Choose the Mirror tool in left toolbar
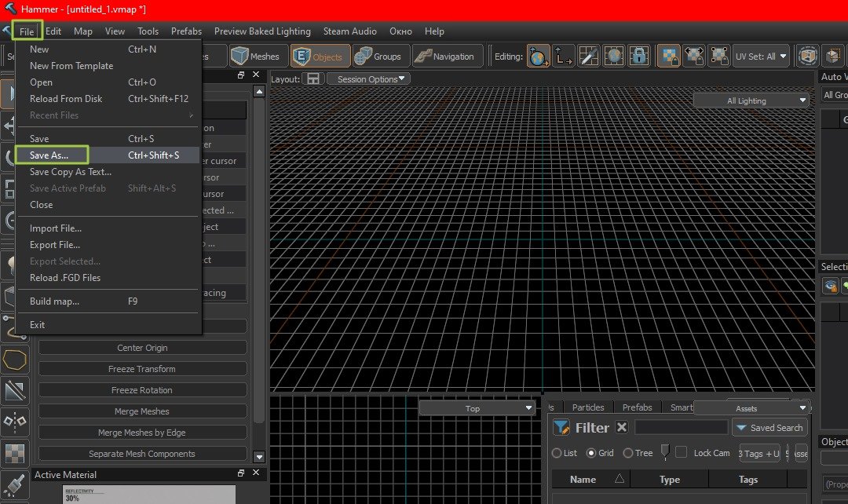The width and height of the screenshot is (848, 504). 15,422
